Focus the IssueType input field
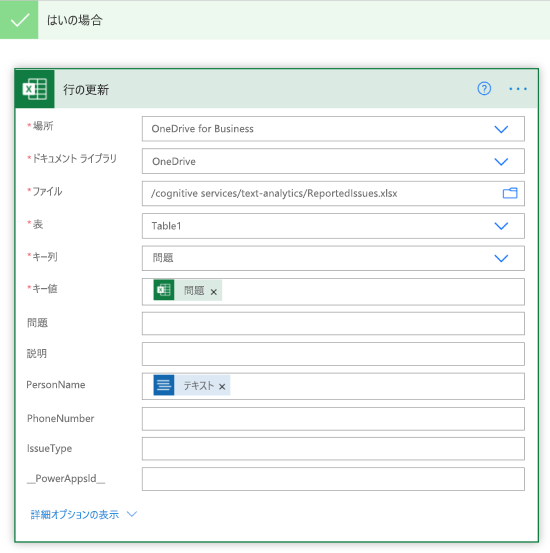The image size is (550, 553). [x=333, y=449]
